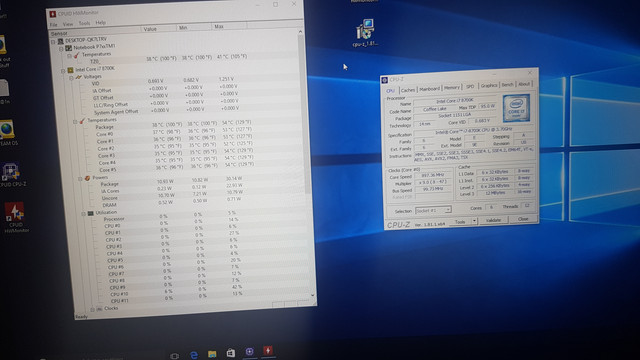This screenshot has width=640, height=360.
Task: Collapse the Intel Core i7 8700K node
Action: (x=63, y=71)
